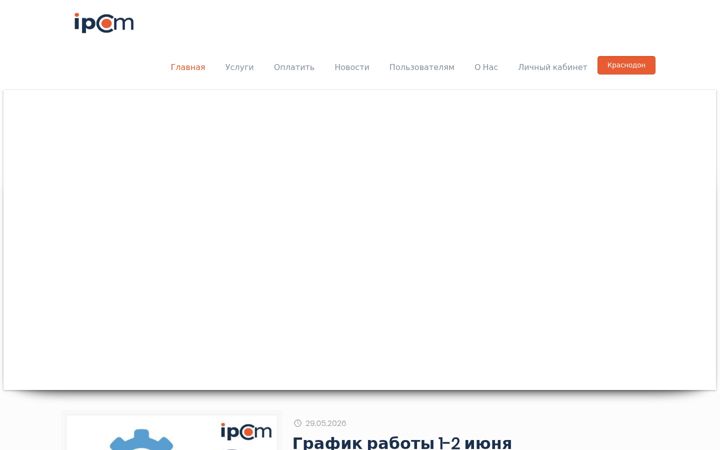The image size is (720, 450).
Task: Open the Главная menu item
Action: pyautogui.click(x=188, y=67)
